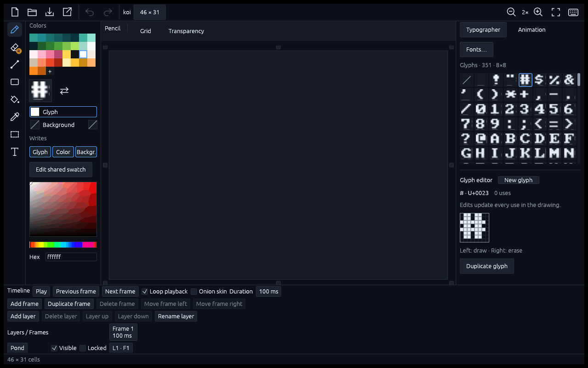Click Edit shared swatch
The height and width of the screenshot is (368, 588).
coord(61,169)
